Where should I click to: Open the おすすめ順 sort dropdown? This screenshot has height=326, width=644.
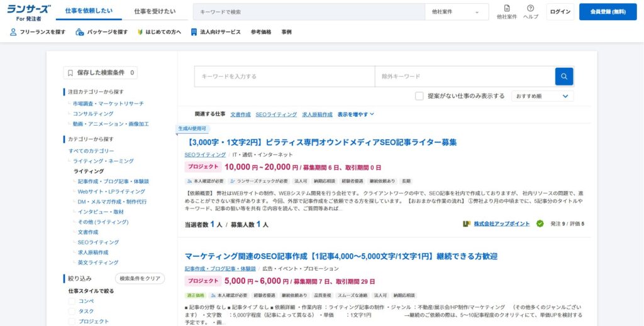[x=541, y=96]
